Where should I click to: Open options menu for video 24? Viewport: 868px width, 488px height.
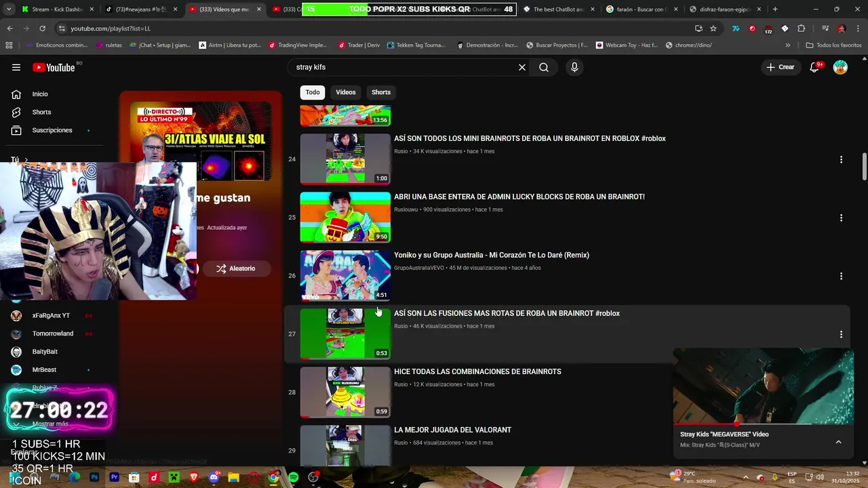point(841,159)
